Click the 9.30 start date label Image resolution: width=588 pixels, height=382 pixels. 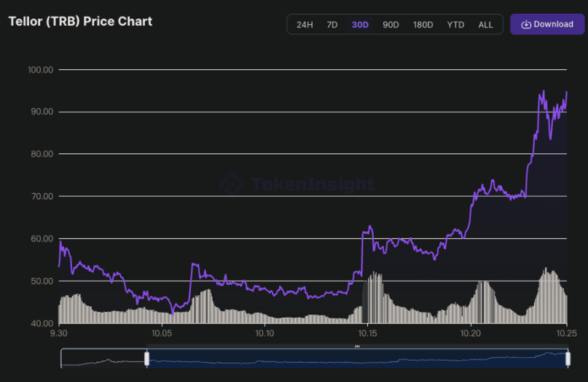pos(58,333)
